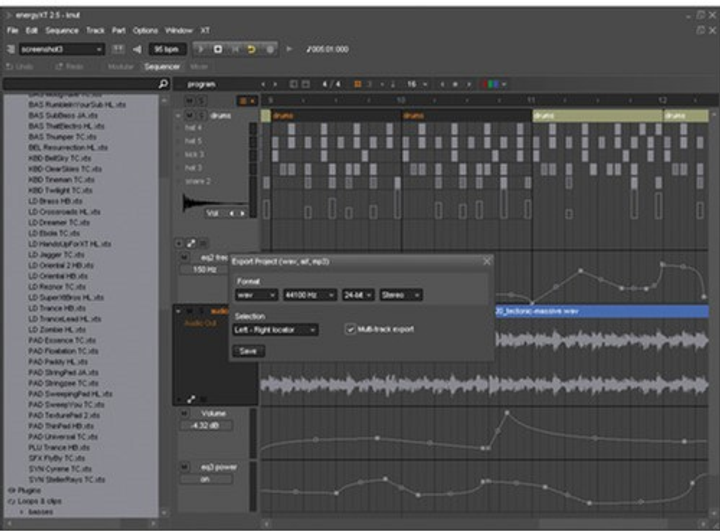Click the icon left of the screenshot3 project box

point(10,49)
